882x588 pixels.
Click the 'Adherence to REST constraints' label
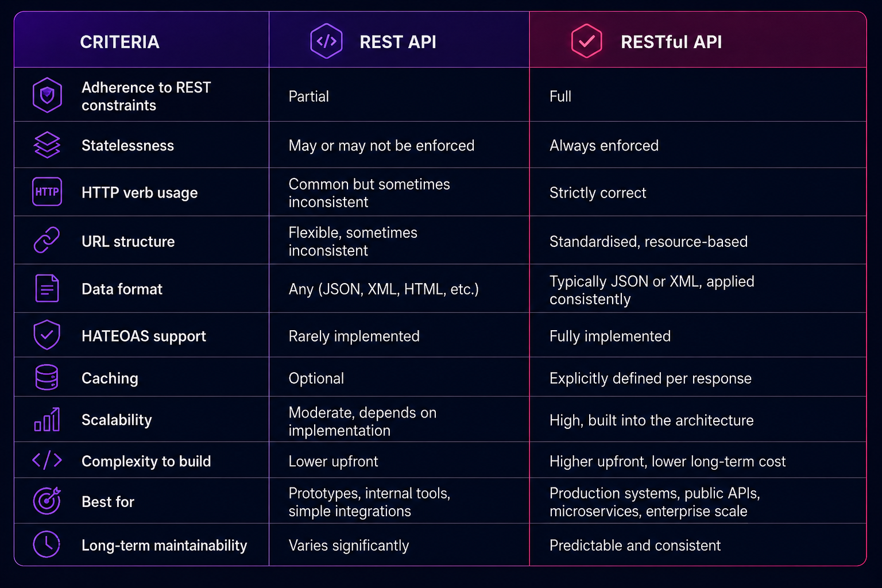click(x=146, y=96)
